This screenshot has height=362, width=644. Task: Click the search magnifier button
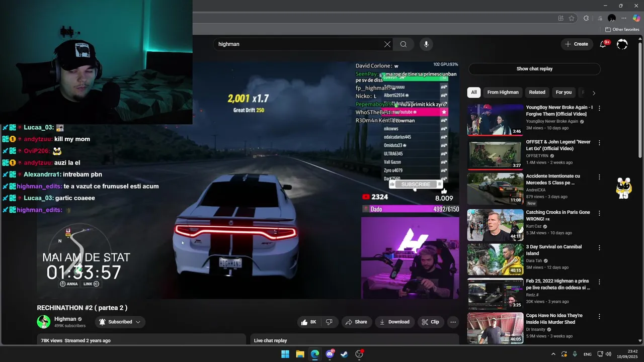(x=404, y=44)
